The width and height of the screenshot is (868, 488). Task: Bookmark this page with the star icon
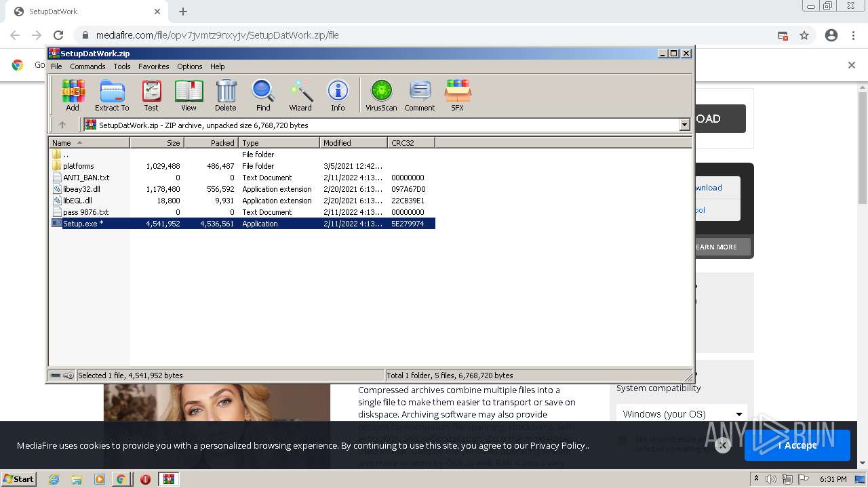804,35
